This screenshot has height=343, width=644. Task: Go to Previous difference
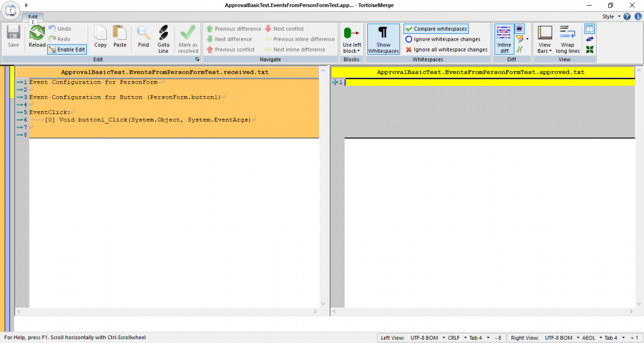pyautogui.click(x=233, y=29)
